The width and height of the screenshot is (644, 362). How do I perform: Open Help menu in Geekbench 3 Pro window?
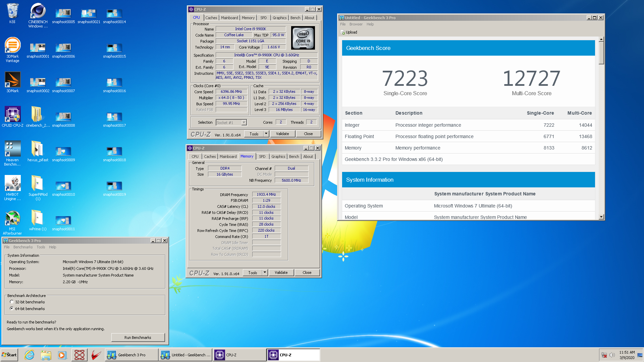pos(53,247)
